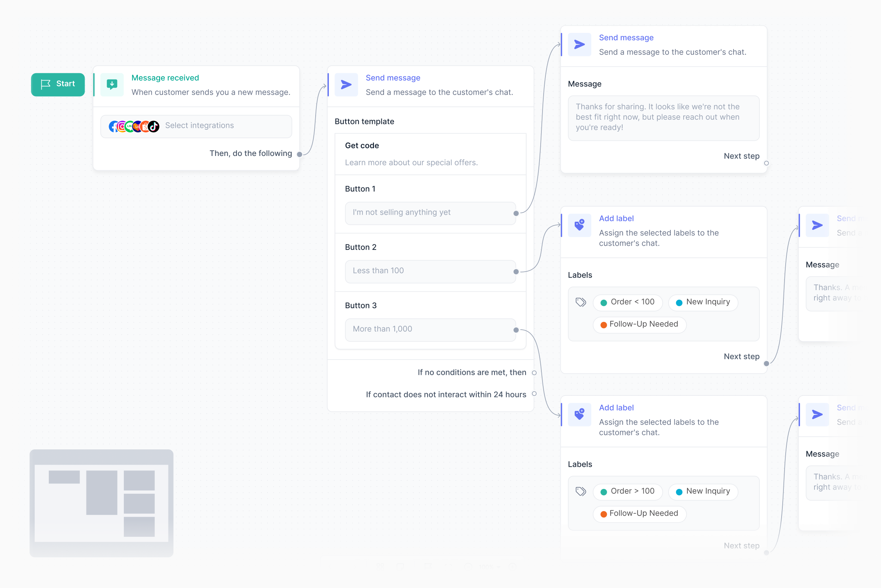
Task: Click the tag icon beside the Order > 100 label
Action: click(581, 491)
